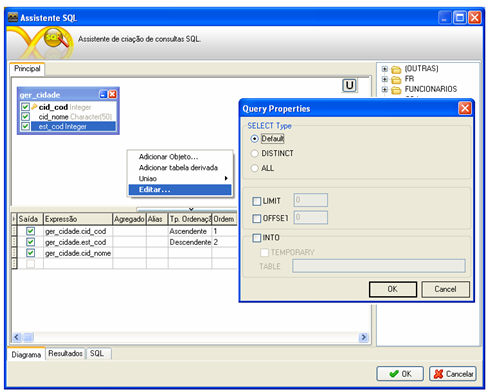Switch to the Diagrama tab

pyautogui.click(x=26, y=354)
